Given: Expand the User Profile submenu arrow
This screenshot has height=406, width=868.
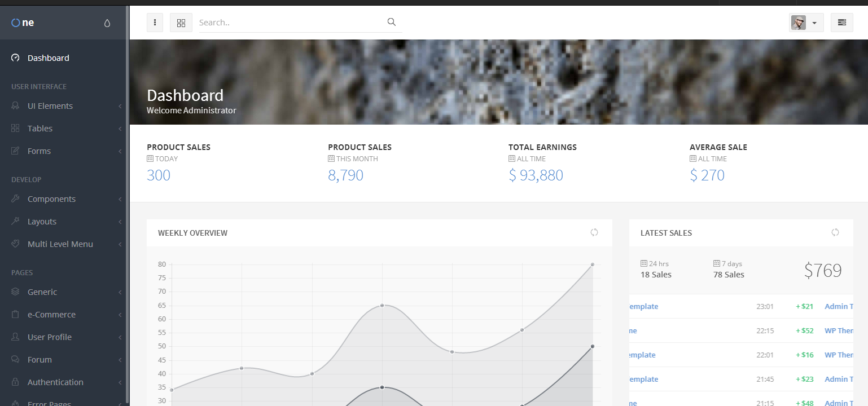Looking at the screenshot, I should tap(120, 337).
